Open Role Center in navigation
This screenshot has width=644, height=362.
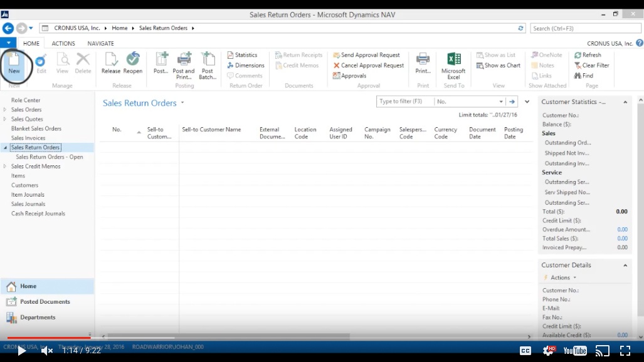(26, 100)
